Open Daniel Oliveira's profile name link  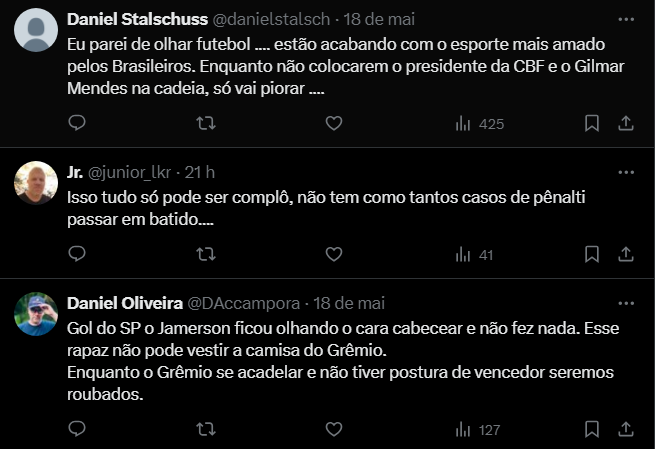[125, 303]
